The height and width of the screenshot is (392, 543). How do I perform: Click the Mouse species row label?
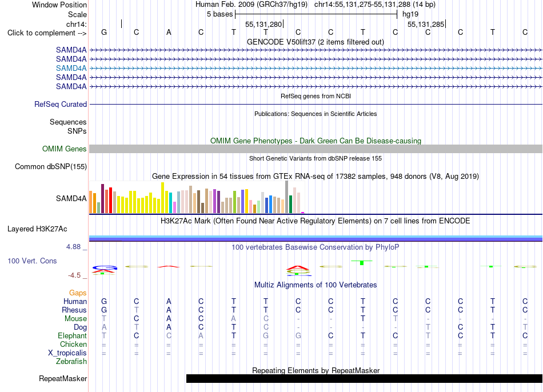[x=75, y=319]
